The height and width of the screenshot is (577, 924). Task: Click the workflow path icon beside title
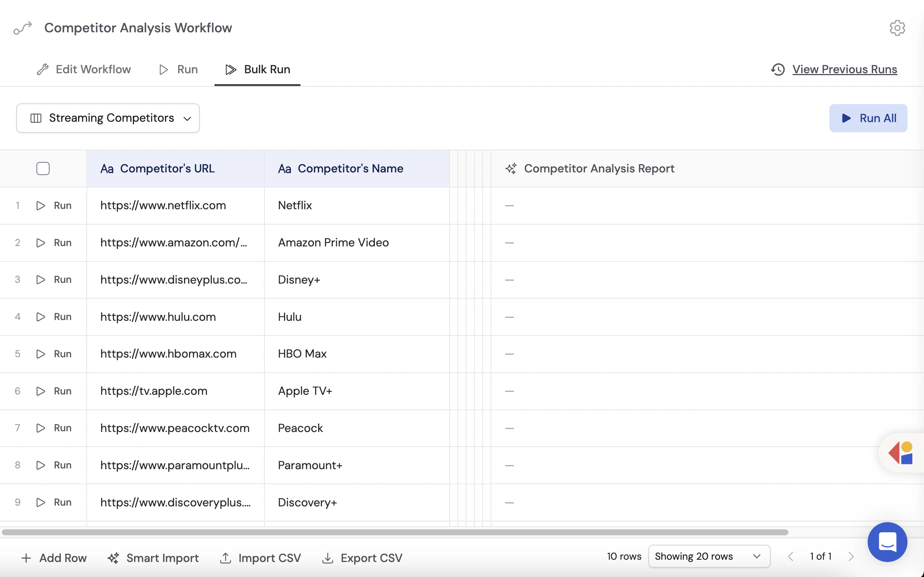tap(23, 28)
